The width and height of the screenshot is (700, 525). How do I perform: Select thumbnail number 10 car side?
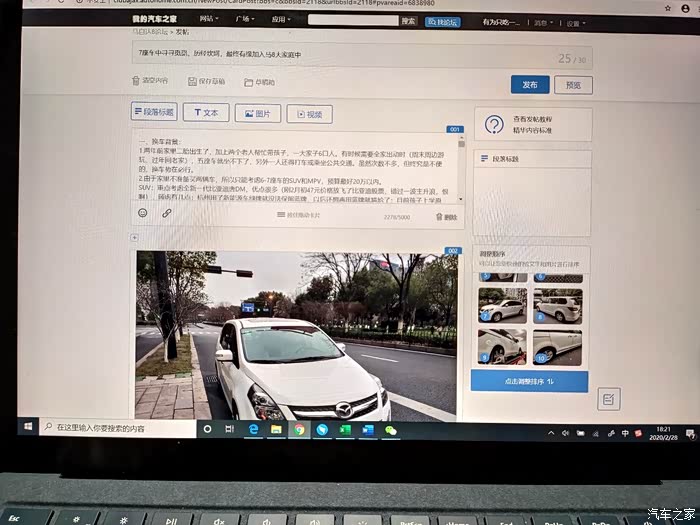coord(557,348)
